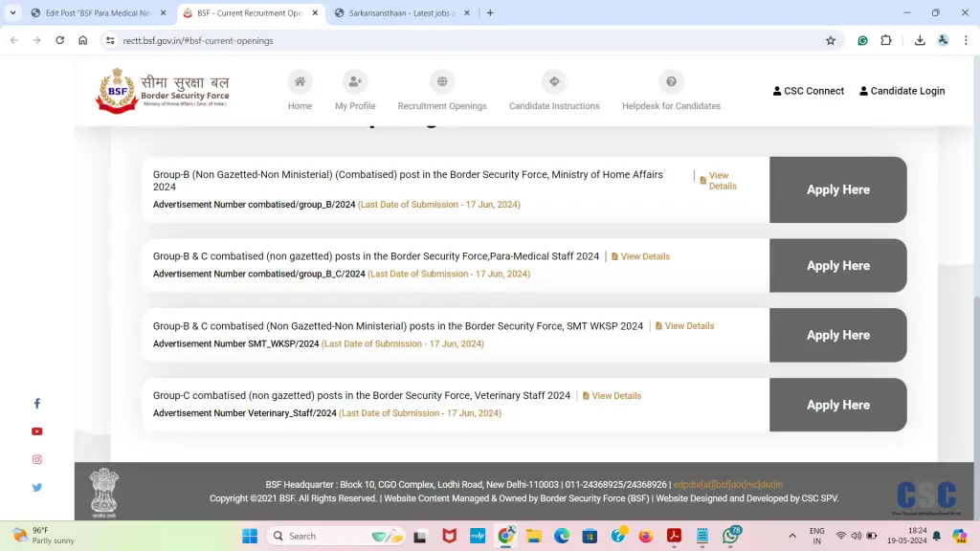Viewport: 980px width, 551px height.
Task: Open the Candidate Login link
Action: [x=902, y=91]
